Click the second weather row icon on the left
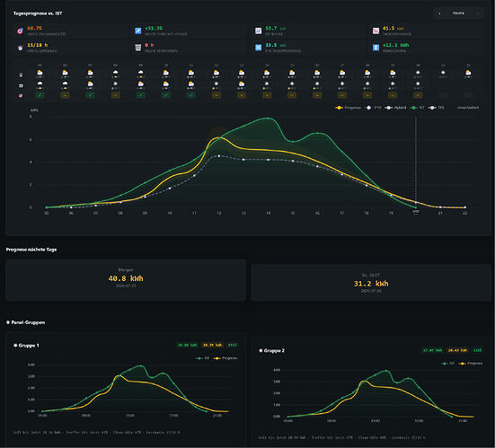This screenshot has width=495, height=448. pyautogui.click(x=21, y=85)
